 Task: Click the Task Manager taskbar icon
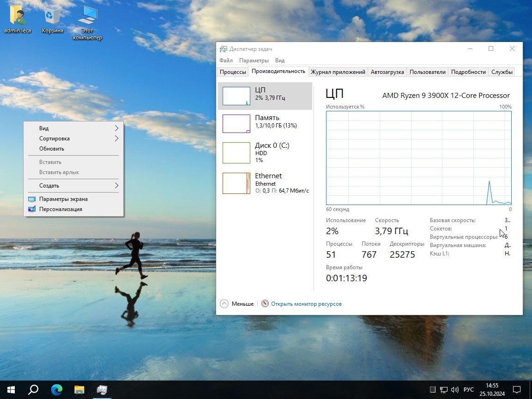pyautogui.click(x=102, y=390)
